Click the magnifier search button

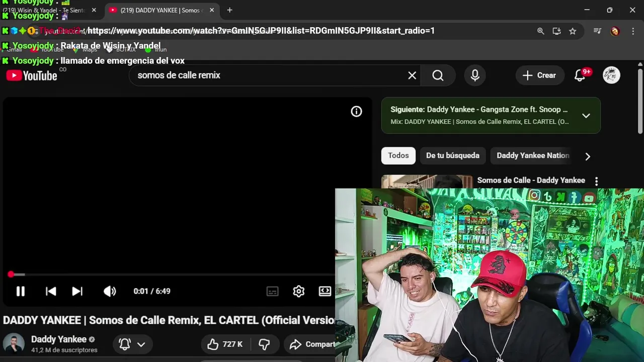click(x=438, y=75)
